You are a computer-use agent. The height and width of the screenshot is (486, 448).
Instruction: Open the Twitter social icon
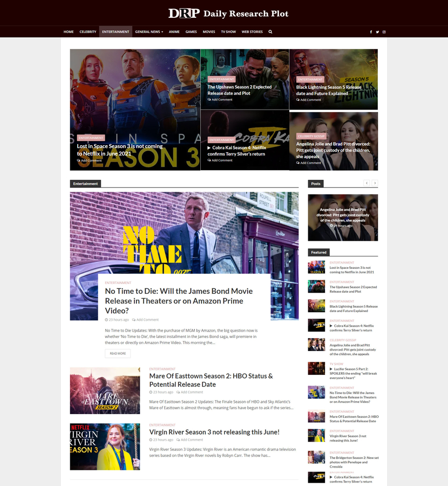[377, 32]
